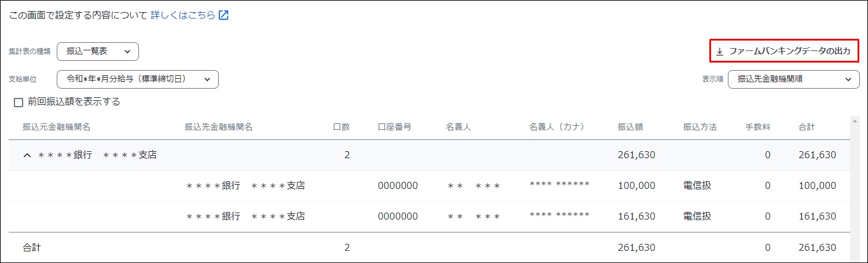Click the 振込元金融機関名 column header

[57, 127]
